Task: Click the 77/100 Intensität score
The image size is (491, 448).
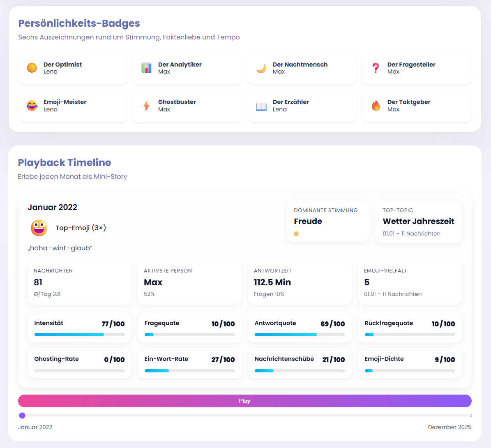Action: point(113,324)
